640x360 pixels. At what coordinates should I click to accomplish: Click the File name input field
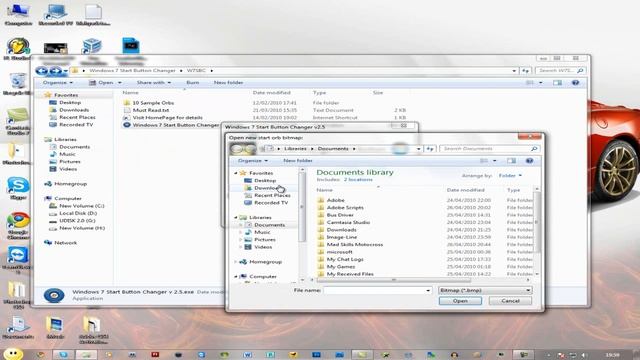coord(374,290)
